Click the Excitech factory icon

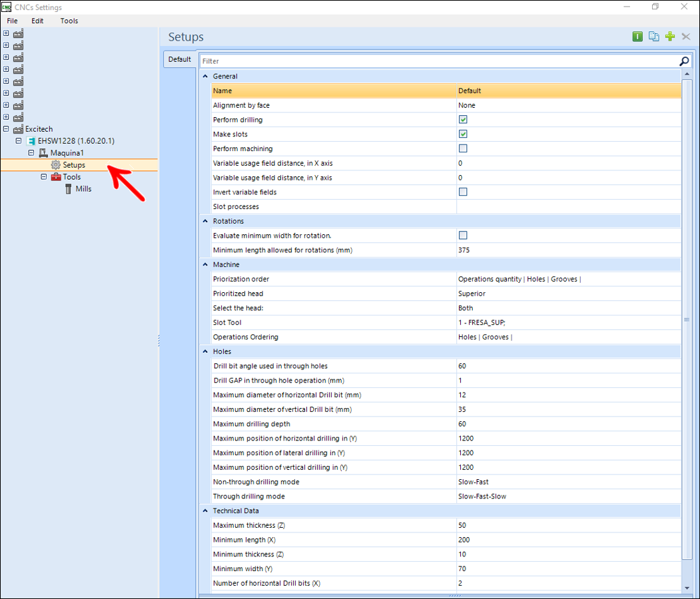18,129
